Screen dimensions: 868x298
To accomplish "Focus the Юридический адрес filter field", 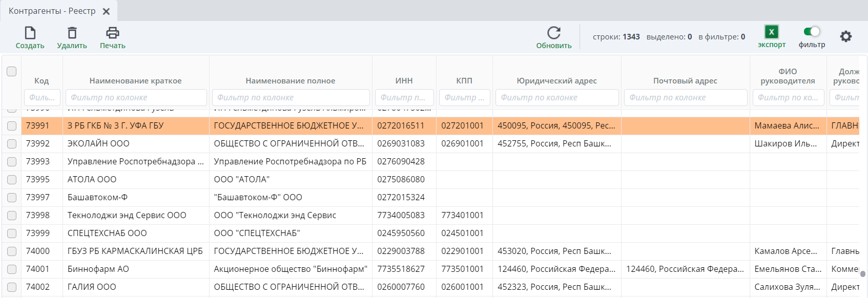I will pyautogui.click(x=557, y=97).
